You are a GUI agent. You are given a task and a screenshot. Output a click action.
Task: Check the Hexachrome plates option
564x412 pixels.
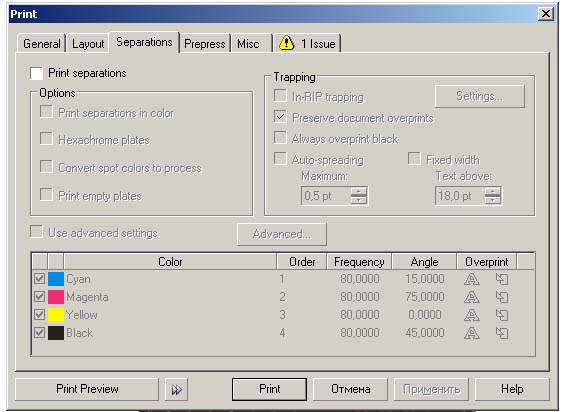click(x=46, y=139)
